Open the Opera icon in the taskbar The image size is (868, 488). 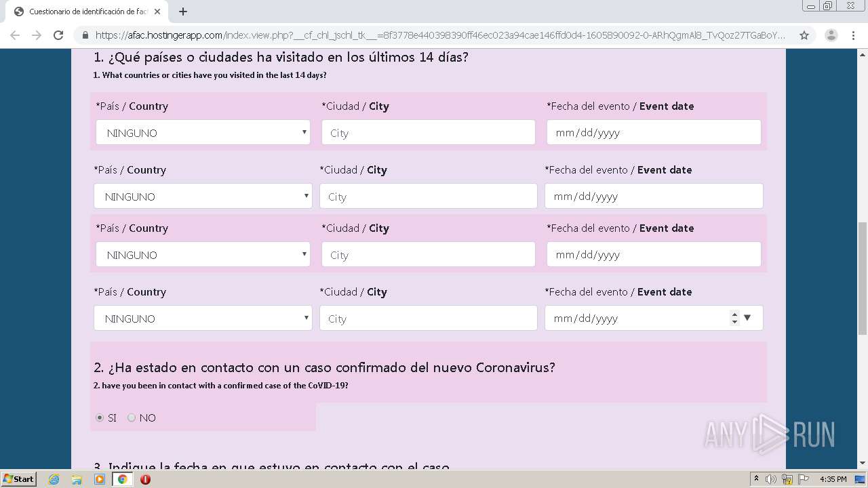click(x=145, y=479)
